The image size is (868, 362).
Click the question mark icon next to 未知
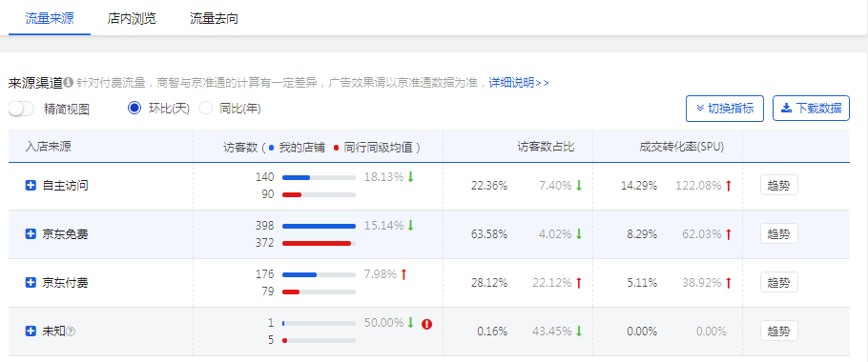pyautogui.click(x=71, y=332)
